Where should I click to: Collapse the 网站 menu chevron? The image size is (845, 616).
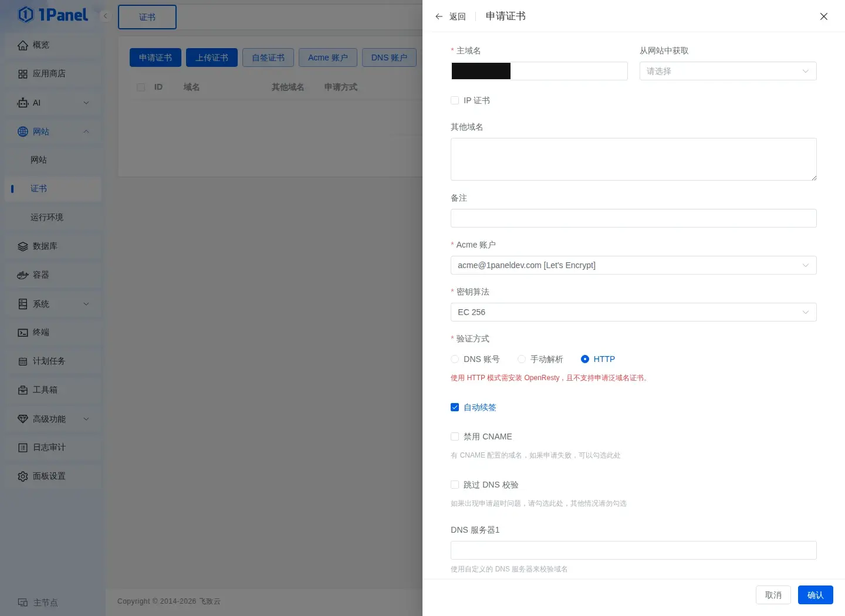(86, 131)
